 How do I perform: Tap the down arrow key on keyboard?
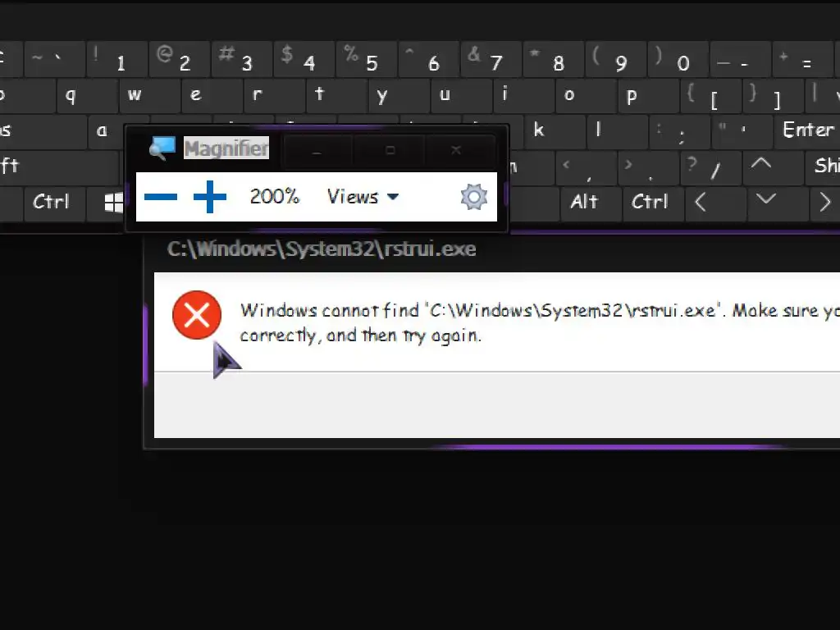(778, 203)
